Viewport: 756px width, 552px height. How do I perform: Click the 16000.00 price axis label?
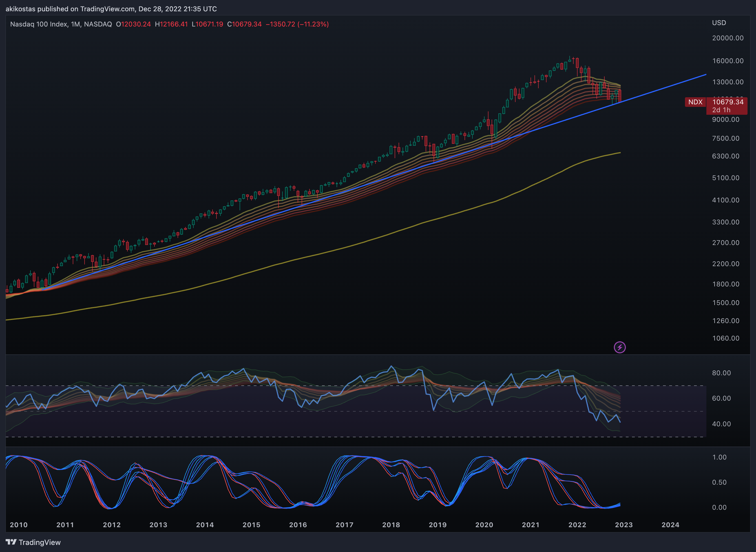728,61
